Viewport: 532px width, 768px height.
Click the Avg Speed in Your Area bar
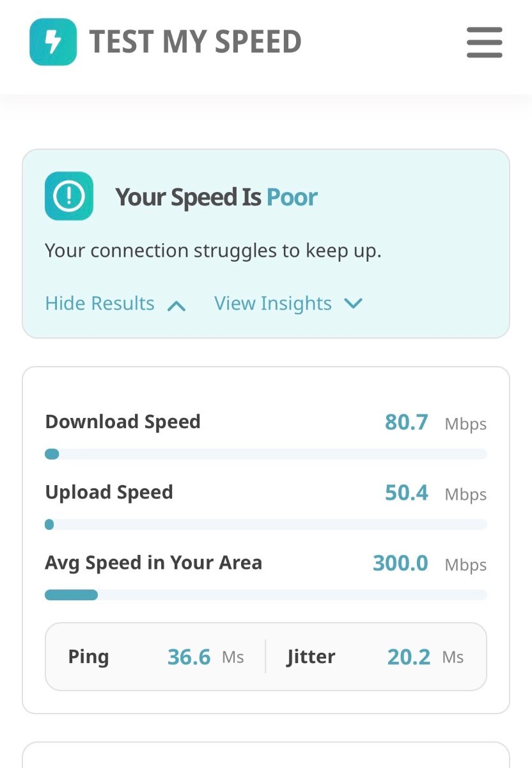265,595
